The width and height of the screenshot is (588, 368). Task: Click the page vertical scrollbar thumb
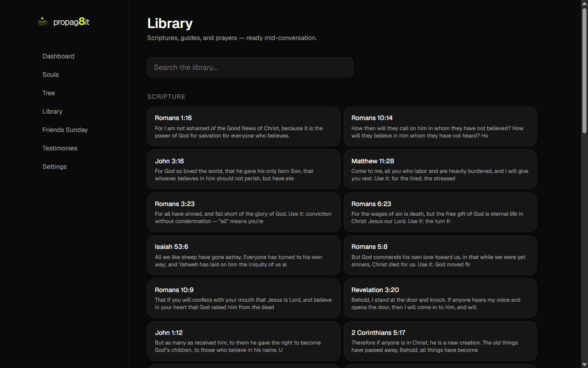(584, 71)
